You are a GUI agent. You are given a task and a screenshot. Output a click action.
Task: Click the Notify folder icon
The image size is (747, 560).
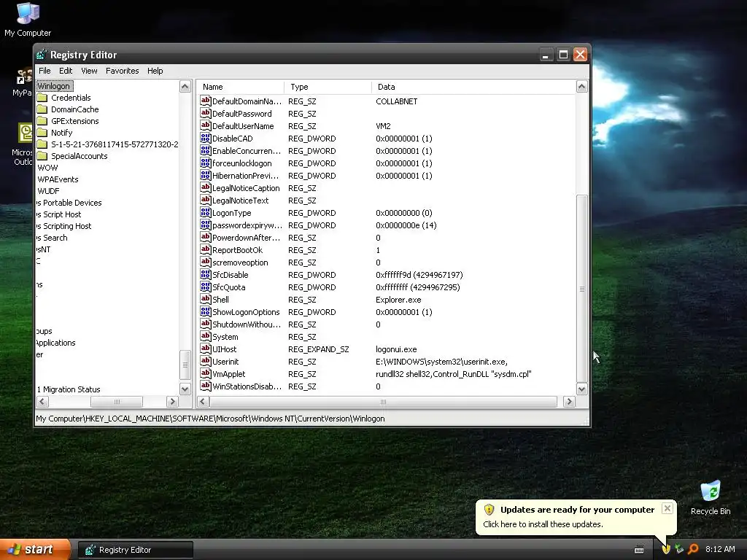[42, 133]
